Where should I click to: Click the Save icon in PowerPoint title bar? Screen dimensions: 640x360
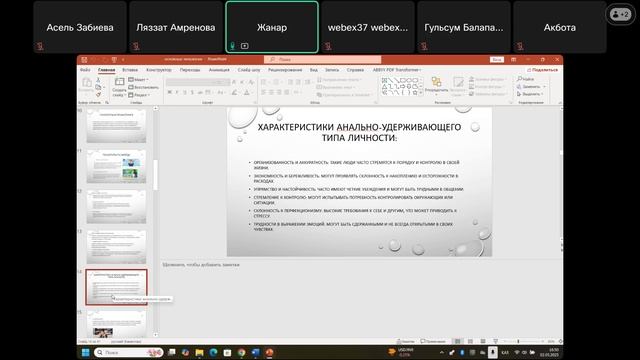pos(84,60)
